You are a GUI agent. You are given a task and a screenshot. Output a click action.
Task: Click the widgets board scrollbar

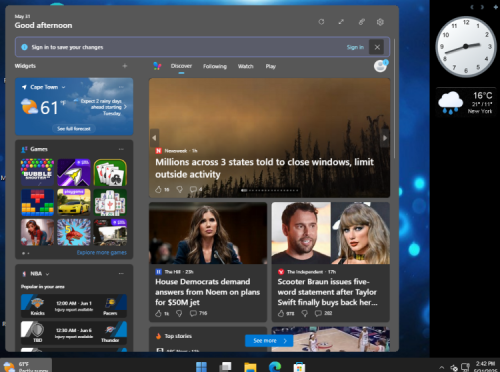click(395, 98)
